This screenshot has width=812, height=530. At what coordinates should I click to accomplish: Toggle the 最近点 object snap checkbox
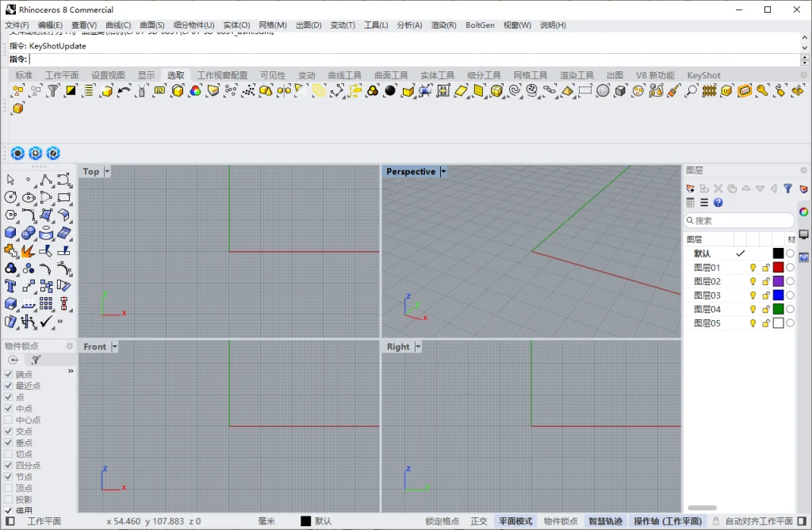(x=8, y=386)
